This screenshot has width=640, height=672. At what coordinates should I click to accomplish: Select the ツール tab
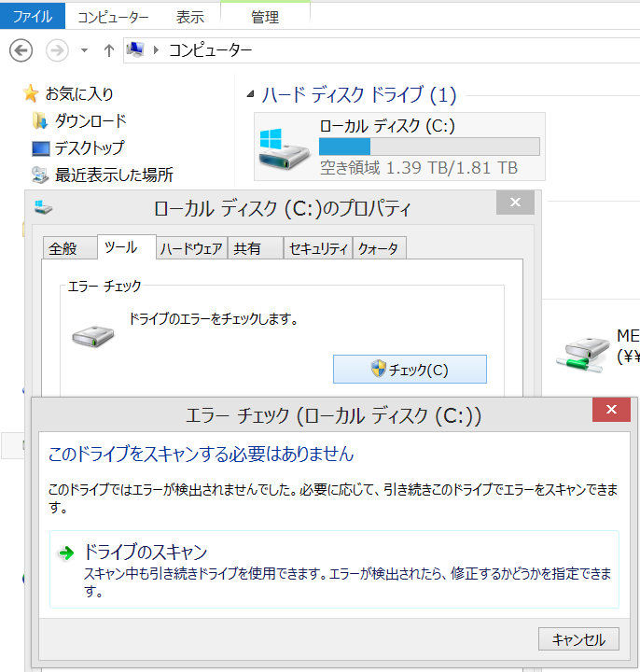[x=126, y=247]
